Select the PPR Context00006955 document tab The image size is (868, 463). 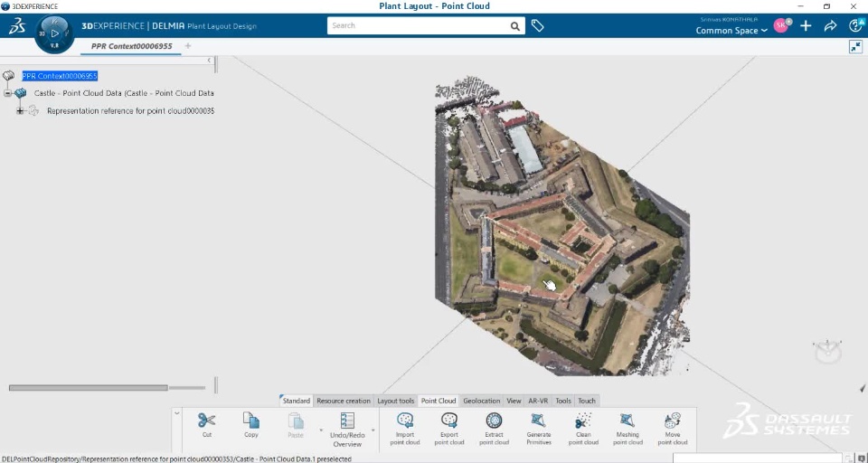pos(132,46)
